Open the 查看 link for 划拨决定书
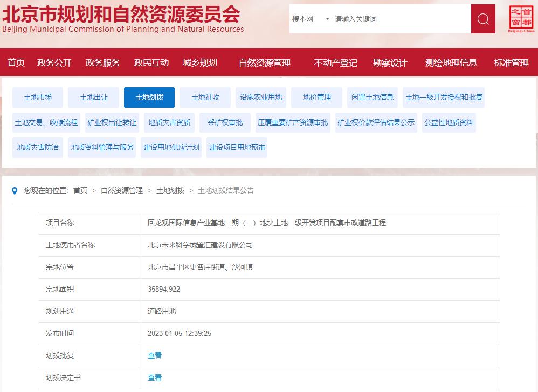Image resolution: width=538 pixels, height=392 pixels. (x=154, y=377)
